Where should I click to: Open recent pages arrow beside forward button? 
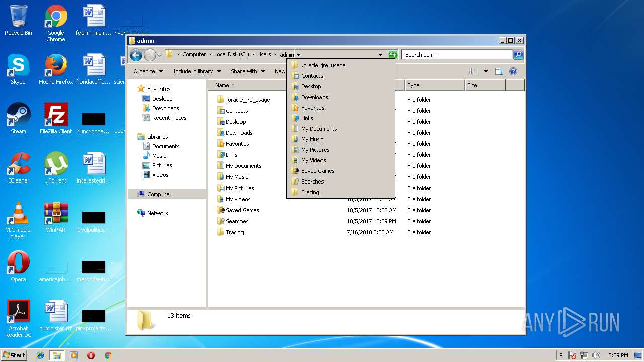(159, 55)
